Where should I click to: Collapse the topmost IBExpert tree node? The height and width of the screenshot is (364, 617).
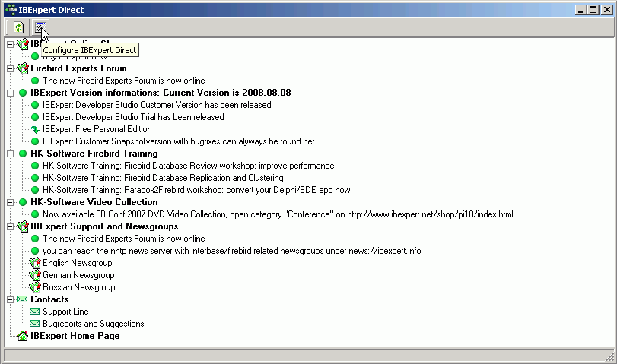(10, 44)
